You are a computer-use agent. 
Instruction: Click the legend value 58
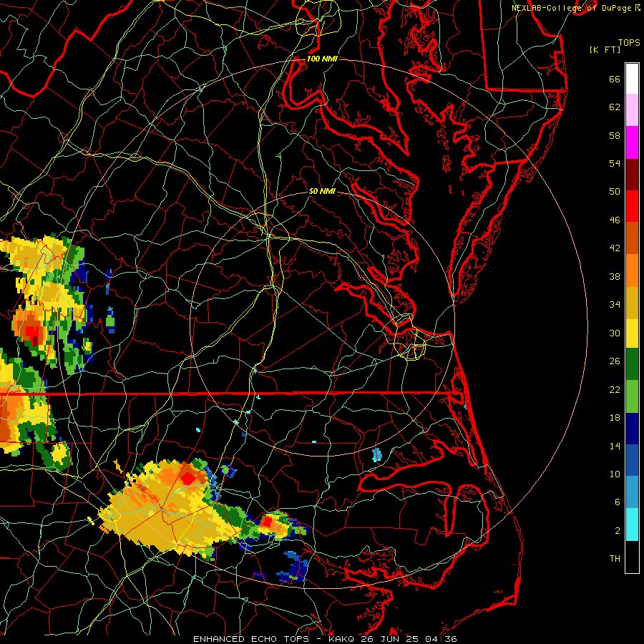[x=615, y=135]
